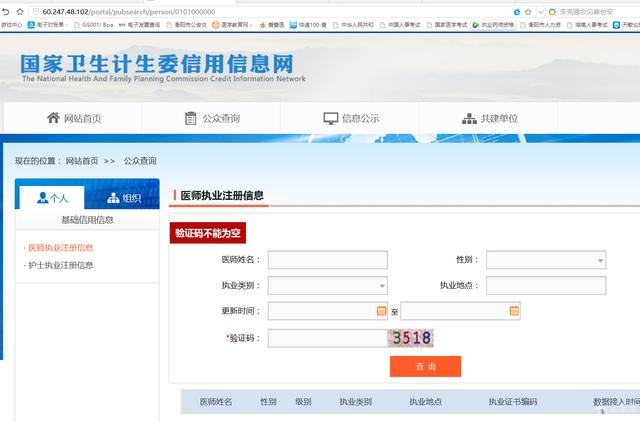The image size is (640, 422).
Task: Open the 国家医学考试 bookmark
Action: coord(447,25)
